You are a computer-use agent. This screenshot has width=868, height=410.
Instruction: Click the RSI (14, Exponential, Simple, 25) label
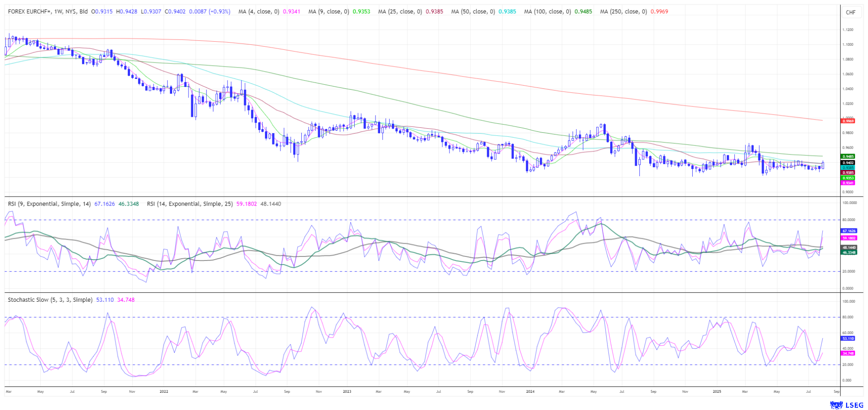[190, 204]
